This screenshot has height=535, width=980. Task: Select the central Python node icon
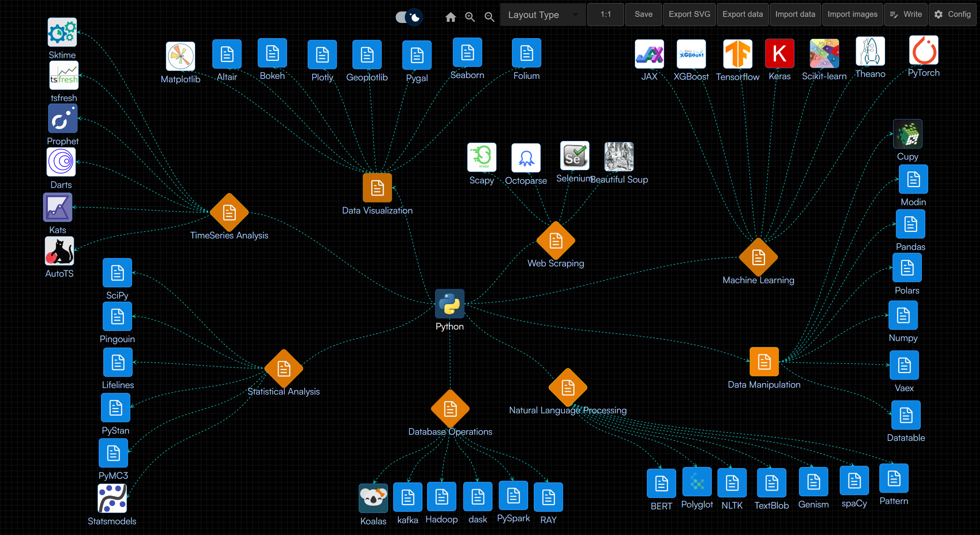point(450,304)
